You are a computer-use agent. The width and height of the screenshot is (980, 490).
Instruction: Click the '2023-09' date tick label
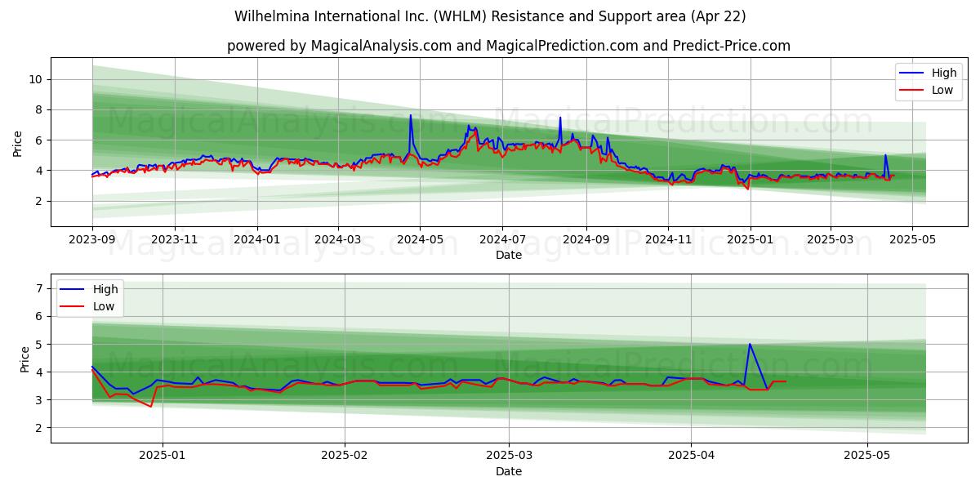click(92, 240)
